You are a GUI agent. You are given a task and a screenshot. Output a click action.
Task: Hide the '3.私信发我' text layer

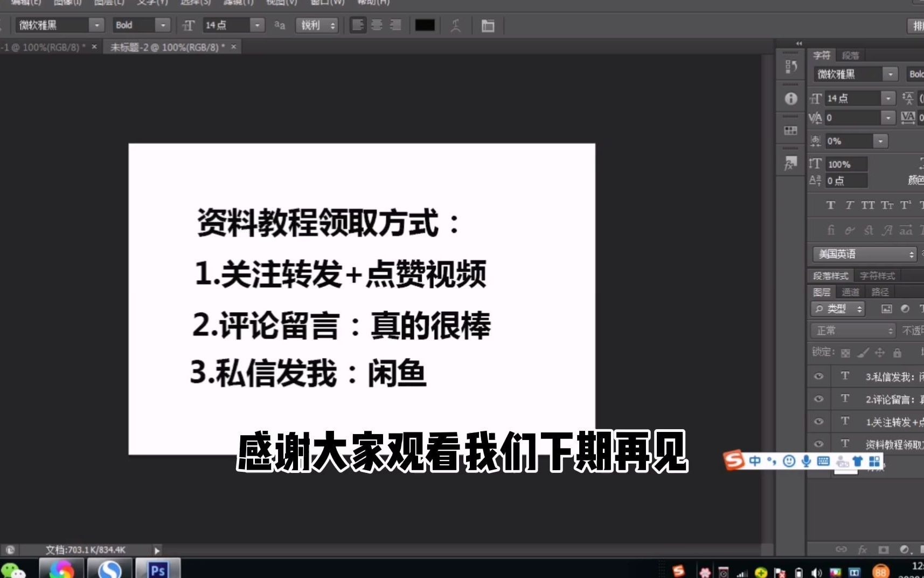point(818,376)
